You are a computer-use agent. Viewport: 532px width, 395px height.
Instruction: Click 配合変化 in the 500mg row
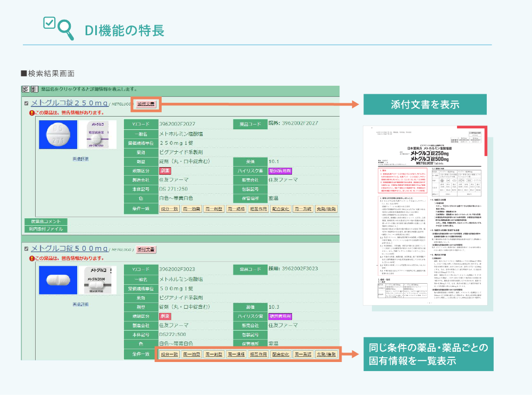(280, 355)
